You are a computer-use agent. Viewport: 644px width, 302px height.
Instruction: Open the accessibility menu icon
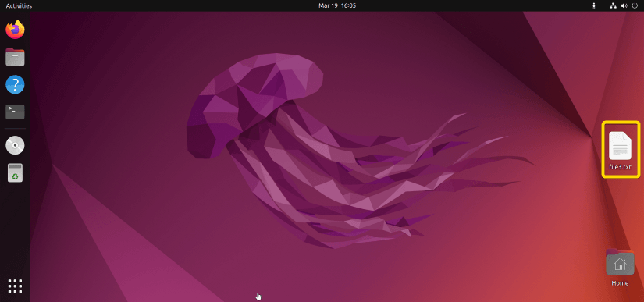(x=593, y=5)
